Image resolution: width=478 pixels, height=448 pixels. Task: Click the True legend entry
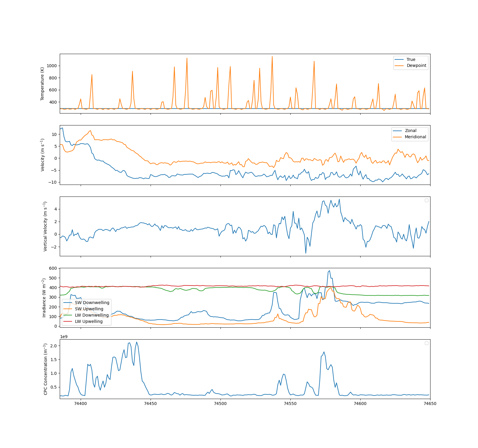[411, 59]
